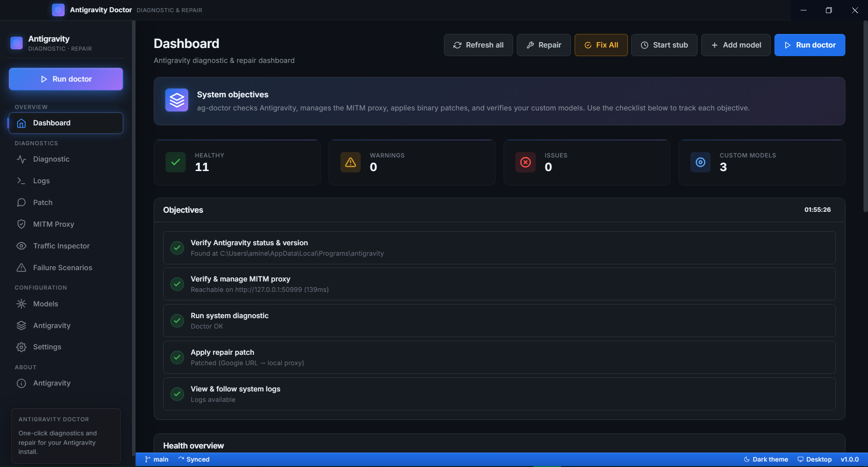Click the checkmark beside Run system diagnostic
This screenshot has width=868, height=467.
[x=177, y=321]
